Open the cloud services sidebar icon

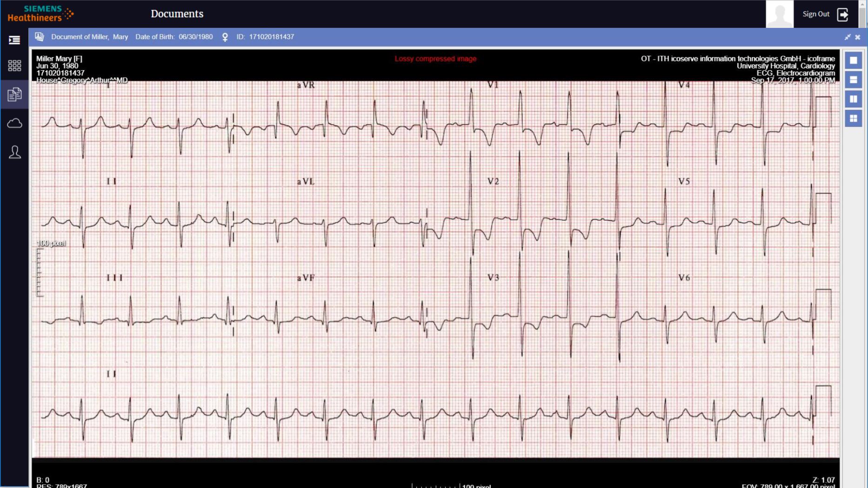[14, 123]
